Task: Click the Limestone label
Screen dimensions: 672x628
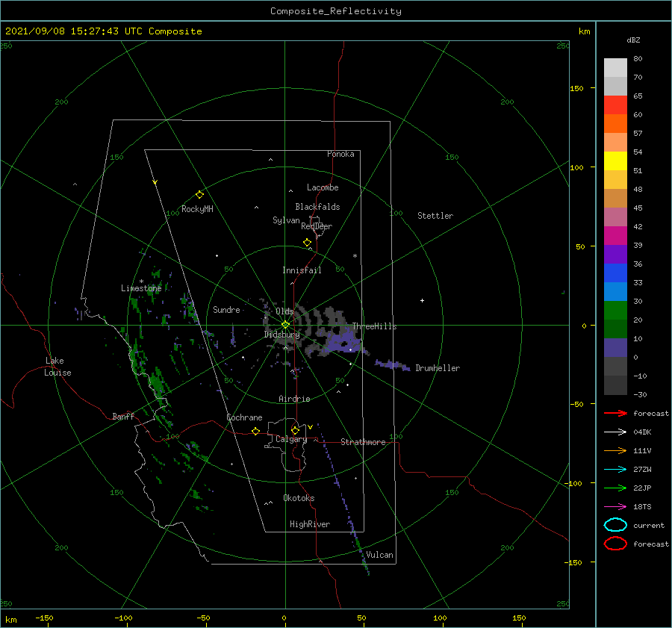Action: click(x=141, y=288)
